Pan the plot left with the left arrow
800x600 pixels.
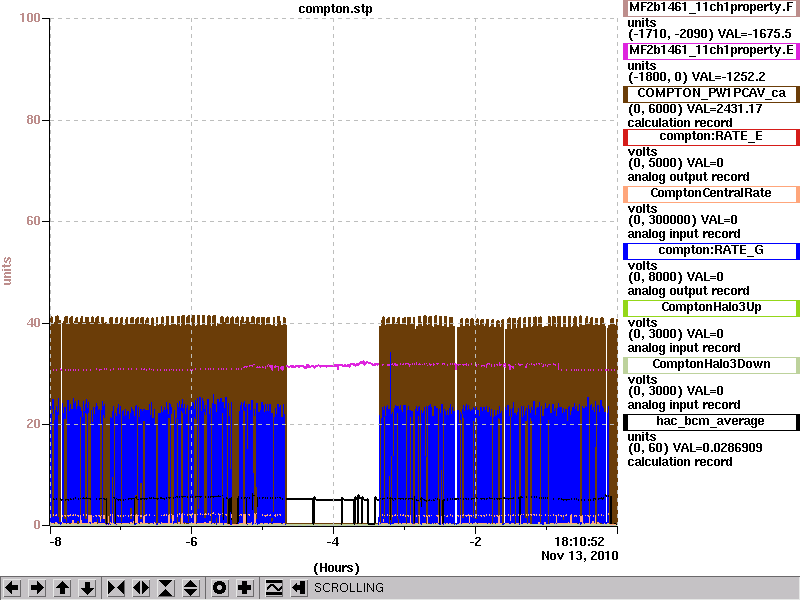click(x=12, y=588)
